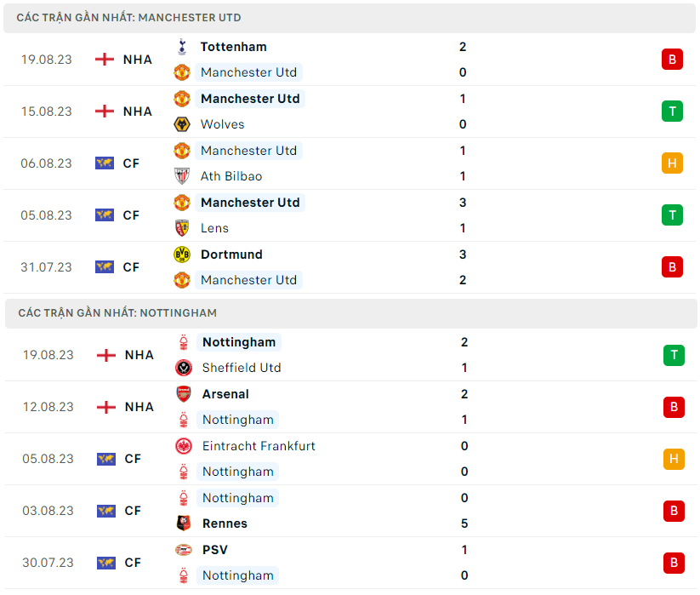Image resolution: width=700 pixels, height=595 pixels.
Task: Click the red B badge for Tottenham match
Action: click(x=672, y=60)
